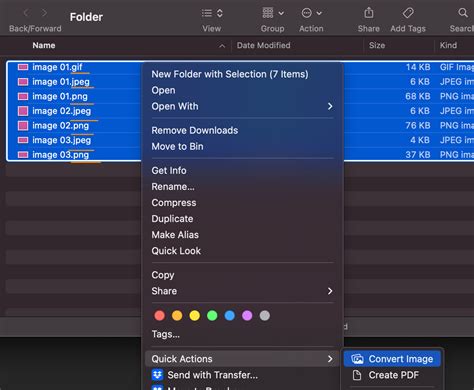
Task: Click the image 03.jpeg file icon
Action: click(x=23, y=140)
